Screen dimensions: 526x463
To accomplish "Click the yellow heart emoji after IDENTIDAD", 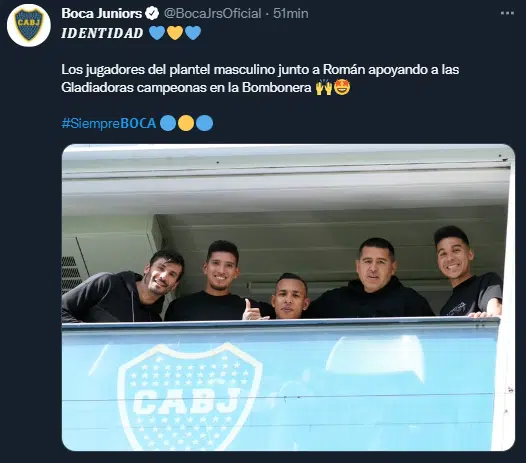I will click(x=175, y=33).
